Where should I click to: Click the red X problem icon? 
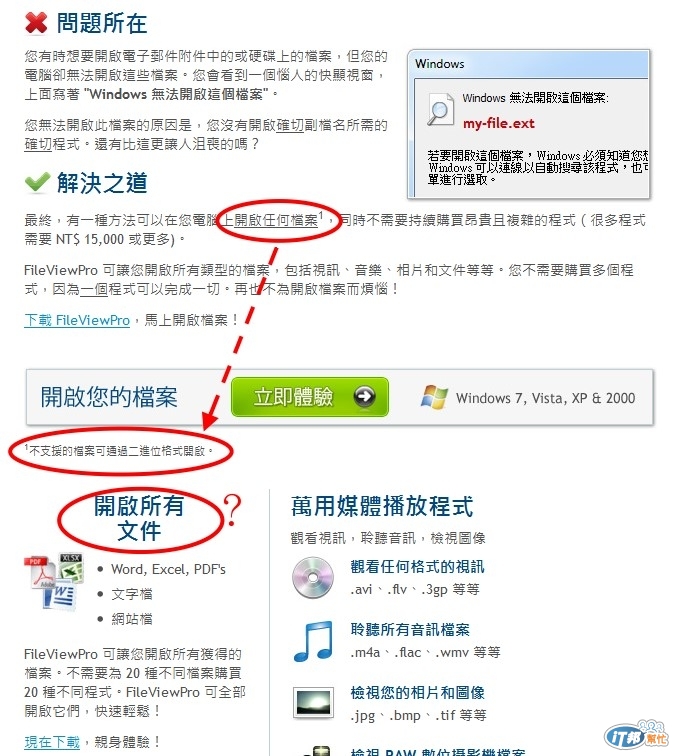point(36,23)
